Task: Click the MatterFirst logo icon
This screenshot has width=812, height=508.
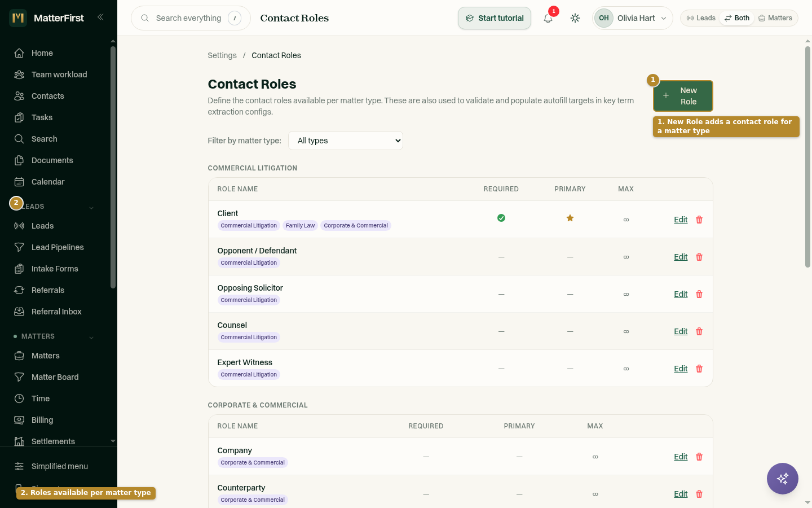Action: [x=18, y=18]
